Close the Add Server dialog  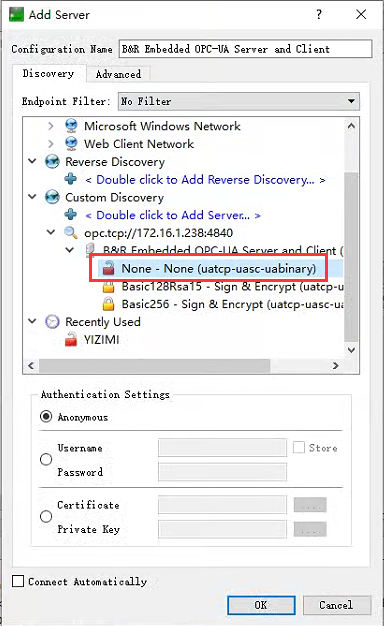(x=361, y=15)
